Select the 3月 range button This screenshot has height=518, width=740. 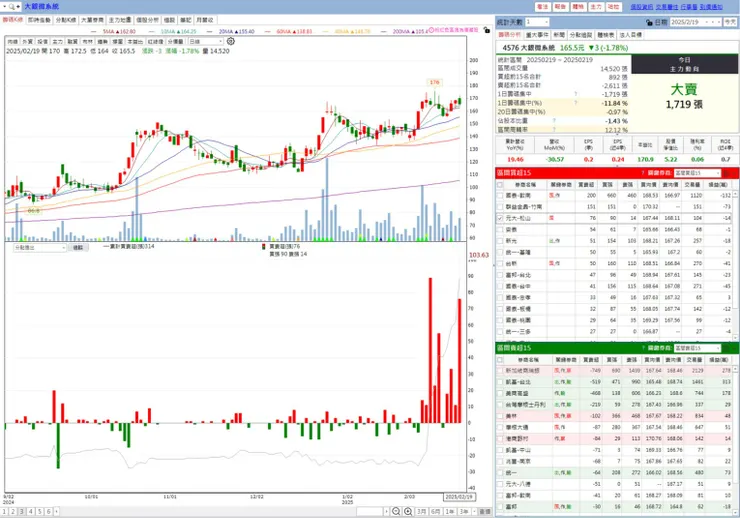[421, 511]
